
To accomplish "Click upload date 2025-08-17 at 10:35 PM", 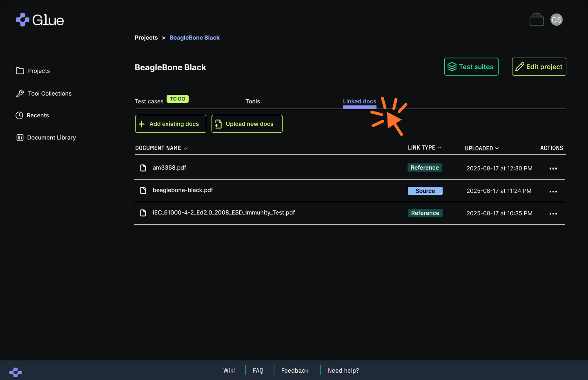I will tap(499, 213).
